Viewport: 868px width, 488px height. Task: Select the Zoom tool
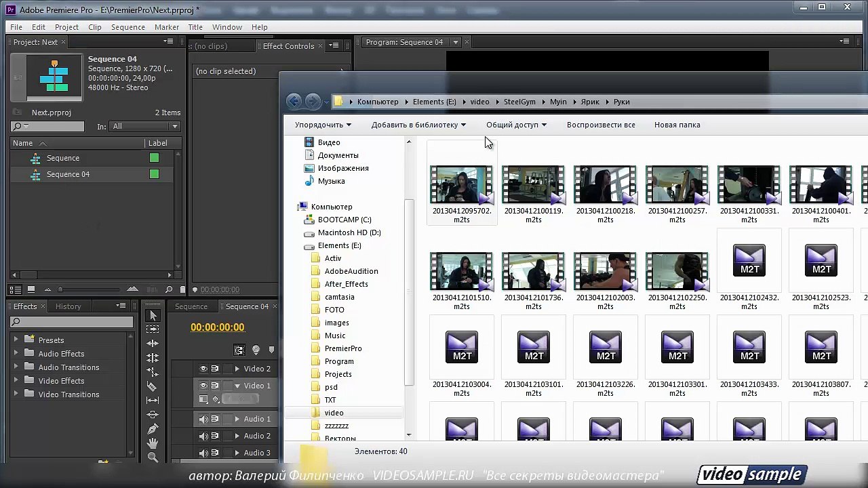pos(153,457)
